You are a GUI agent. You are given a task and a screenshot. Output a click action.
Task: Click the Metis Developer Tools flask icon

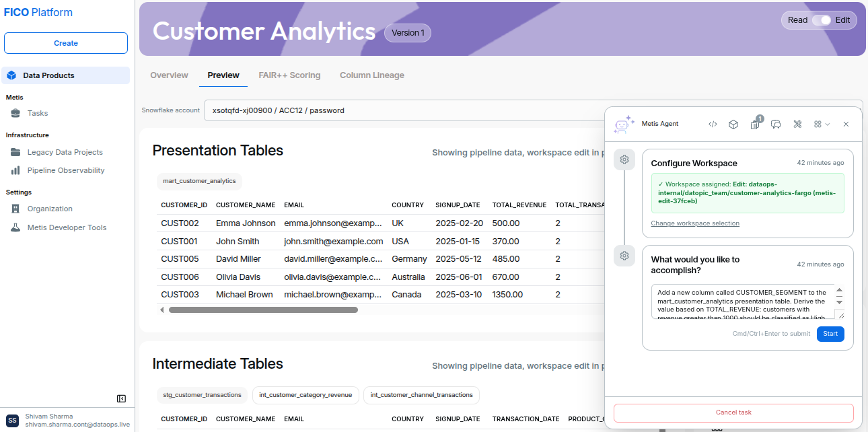point(15,227)
